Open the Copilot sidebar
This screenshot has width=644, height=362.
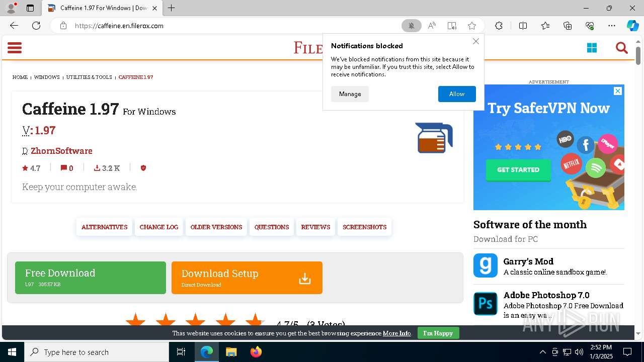(632, 26)
